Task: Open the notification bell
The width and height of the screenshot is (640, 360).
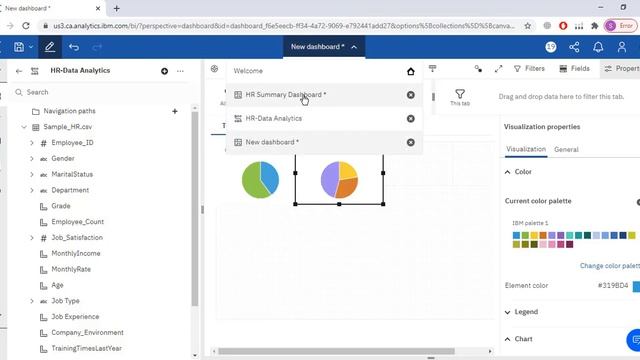Action: point(598,47)
